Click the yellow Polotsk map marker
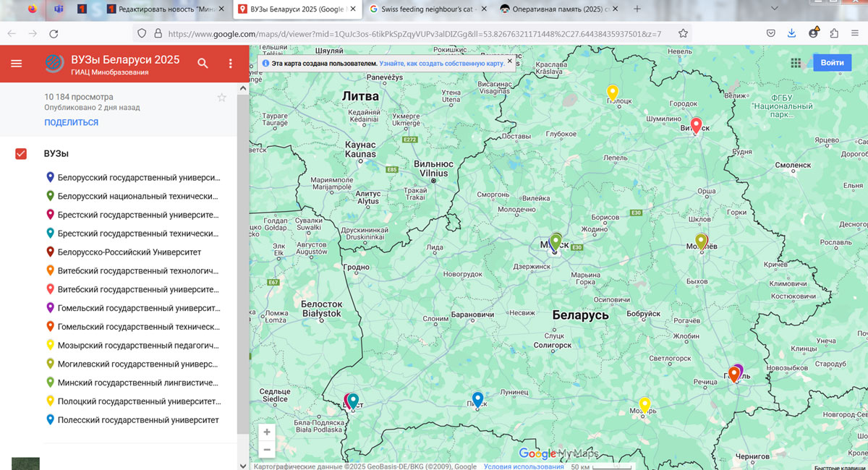Image resolution: width=868 pixels, height=470 pixels. pyautogui.click(x=612, y=93)
